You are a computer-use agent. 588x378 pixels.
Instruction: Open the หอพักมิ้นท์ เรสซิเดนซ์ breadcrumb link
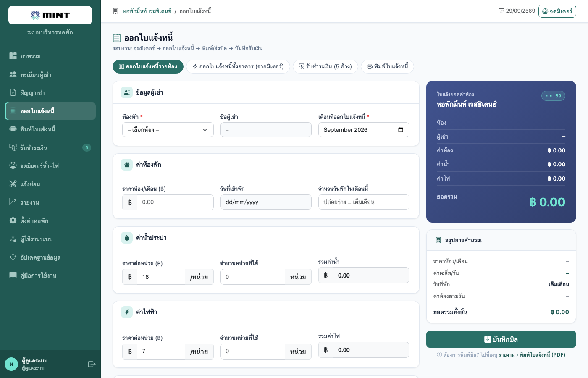147,11
